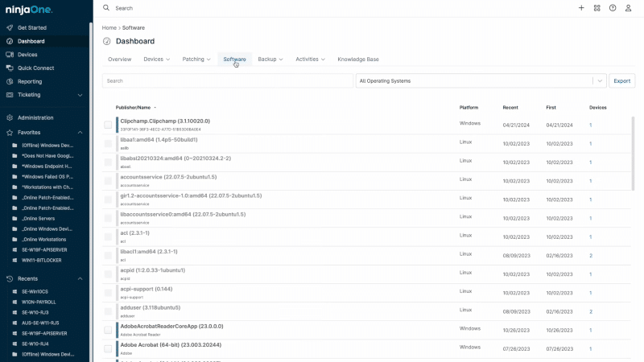Expand the Backup tab dropdown

coord(281,60)
